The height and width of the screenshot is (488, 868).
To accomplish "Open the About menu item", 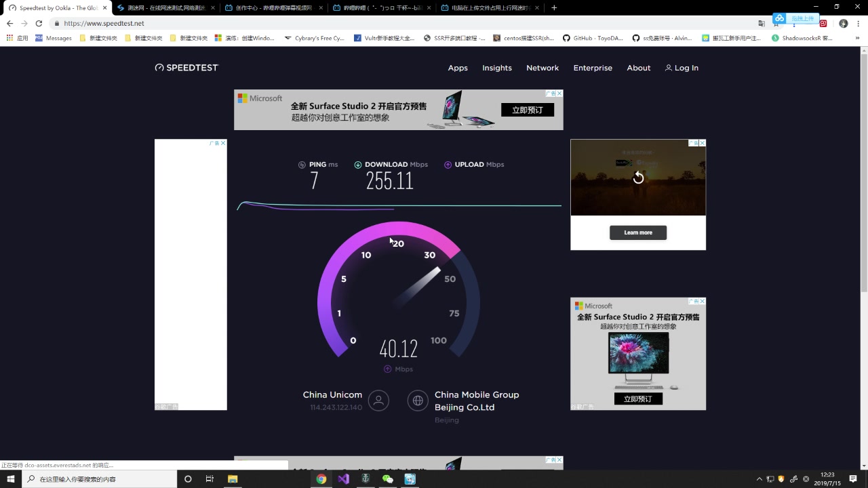I will [639, 68].
